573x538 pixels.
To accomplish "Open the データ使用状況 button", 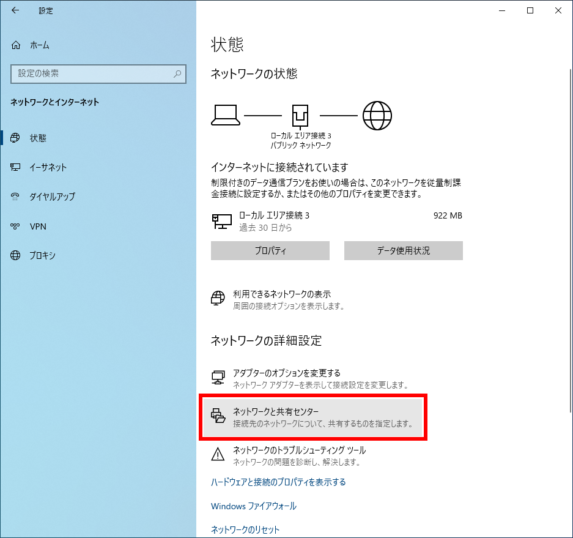I will 403,251.
